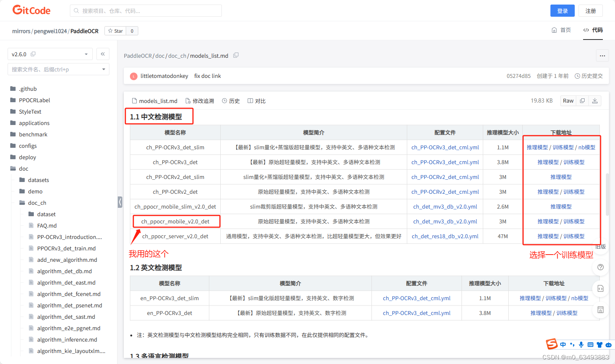Click Sogou skin shirt icon
Image resolution: width=615 pixels, height=364 pixels.
tap(599, 345)
